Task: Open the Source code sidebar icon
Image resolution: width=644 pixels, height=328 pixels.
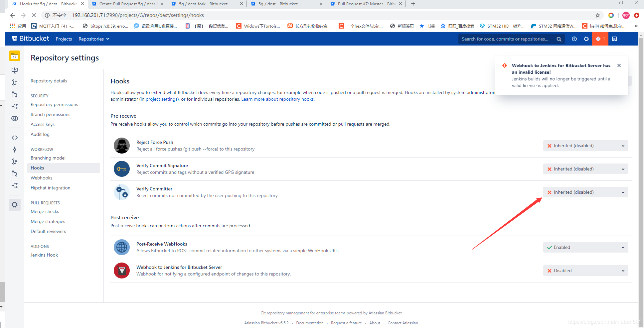Action: pyautogui.click(x=15, y=137)
